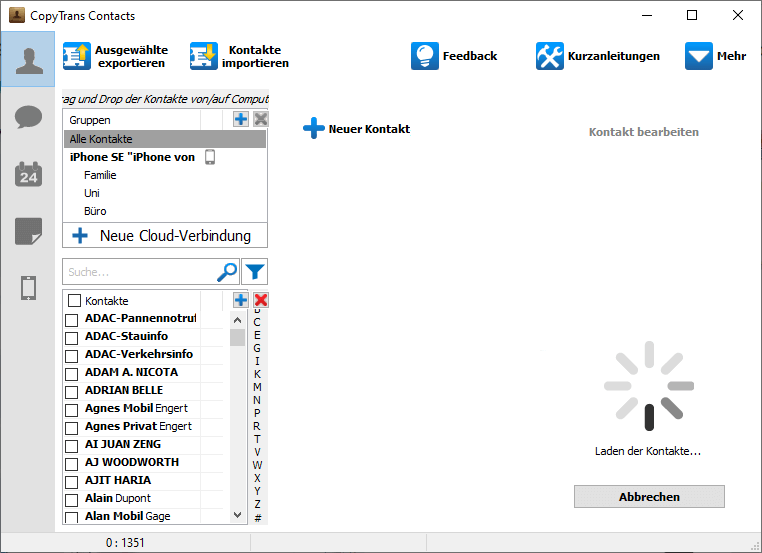Check the Agnes Mobil Engert box

[71, 410]
